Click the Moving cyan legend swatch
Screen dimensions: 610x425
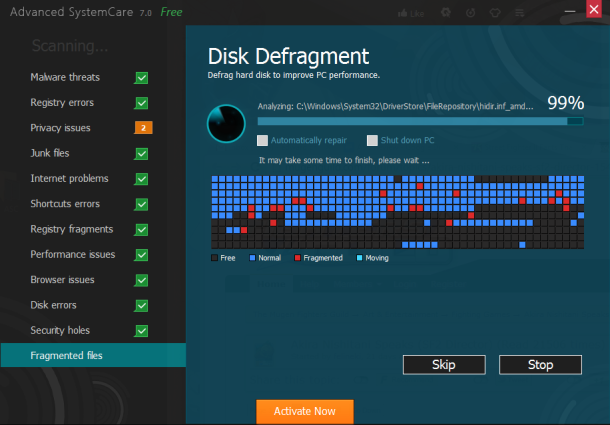[359, 258]
